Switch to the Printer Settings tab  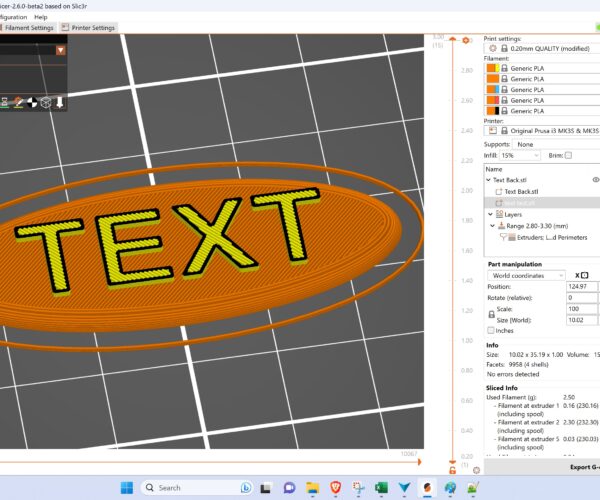[x=89, y=27]
